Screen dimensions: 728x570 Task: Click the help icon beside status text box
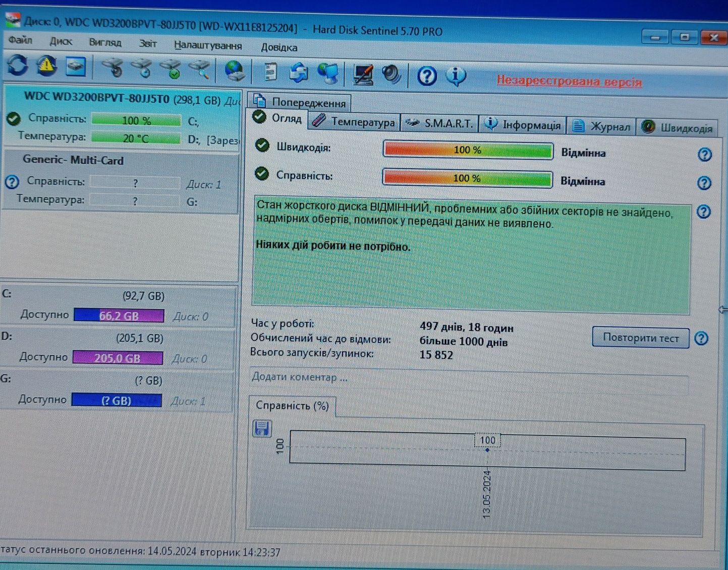[x=704, y=212]
